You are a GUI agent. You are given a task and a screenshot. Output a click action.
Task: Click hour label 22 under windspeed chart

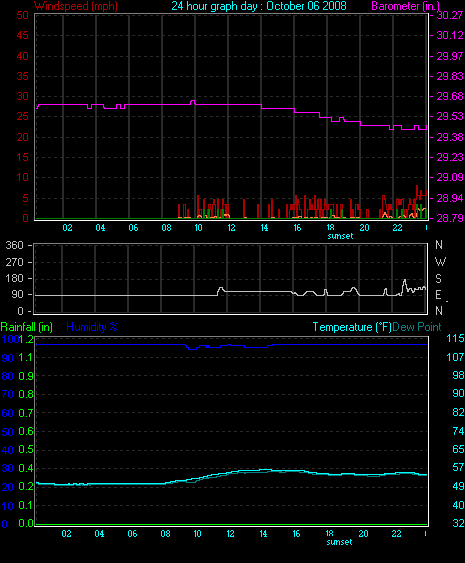pyautogui.click(x=397, y=228)
